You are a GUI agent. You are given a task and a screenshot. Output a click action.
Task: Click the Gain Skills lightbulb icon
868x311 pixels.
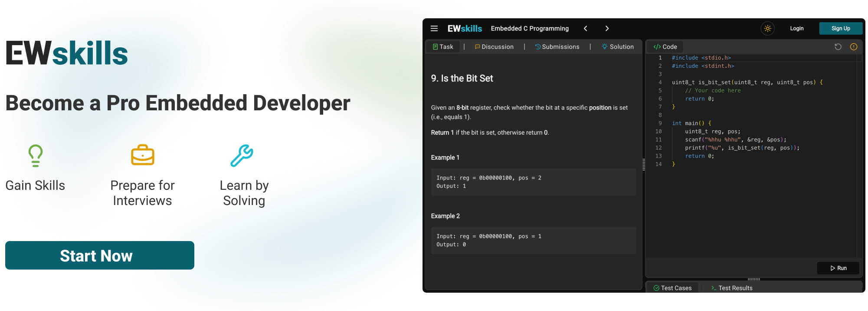(36, 155)
